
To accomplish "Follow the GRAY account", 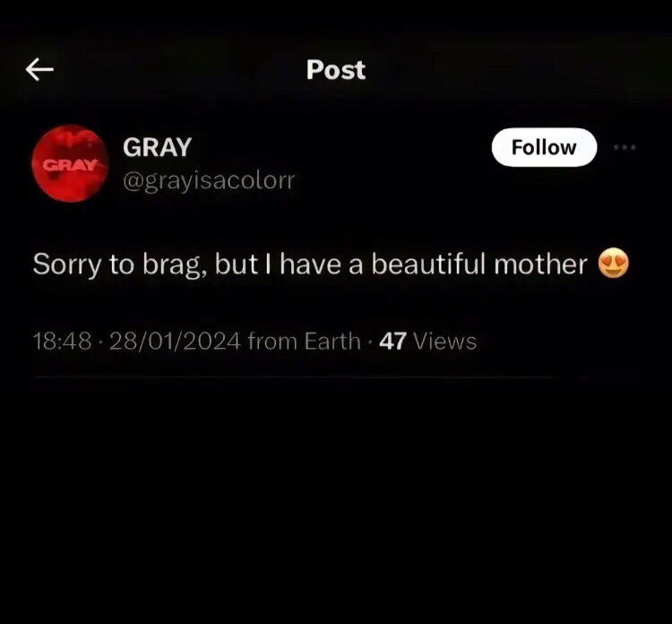I will pyautogui.click(x=544, y=147).
